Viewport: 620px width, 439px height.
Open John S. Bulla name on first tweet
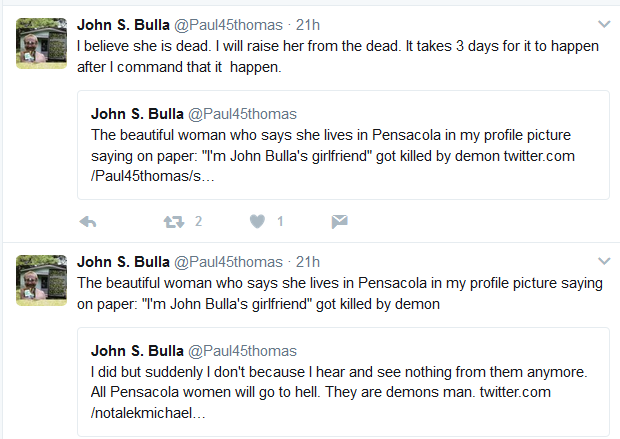[123, 25]
